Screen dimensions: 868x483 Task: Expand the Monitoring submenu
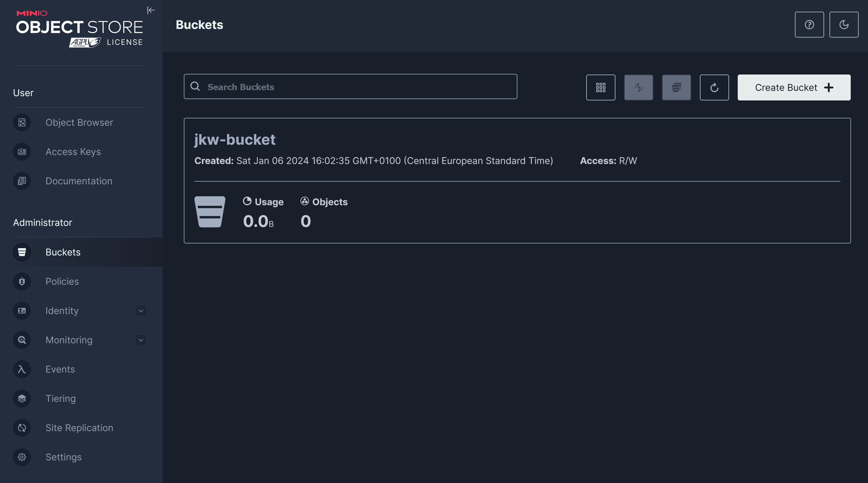tap(141, 340)
